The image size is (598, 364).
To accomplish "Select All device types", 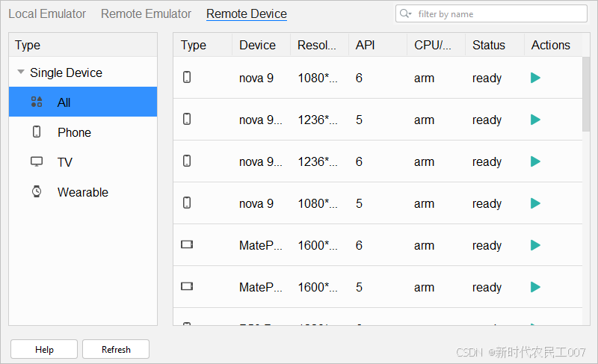I will 83,102.
